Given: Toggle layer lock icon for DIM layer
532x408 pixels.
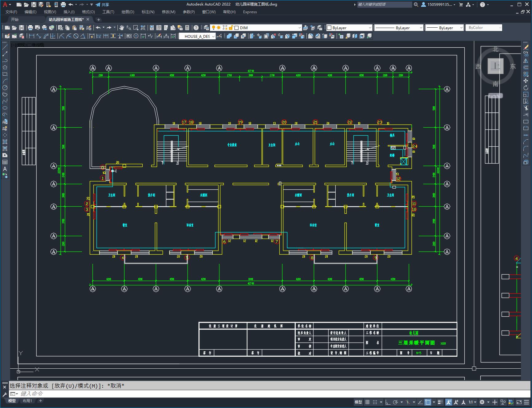Looking at the screenshot, I should click(x=231, y=28).
